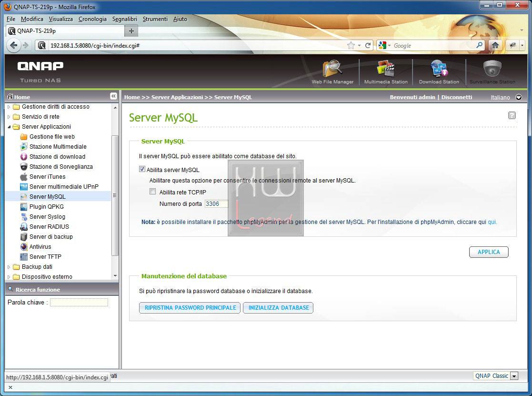
Task: Expand the Servizio di rete folder
Action: [9, 117]
